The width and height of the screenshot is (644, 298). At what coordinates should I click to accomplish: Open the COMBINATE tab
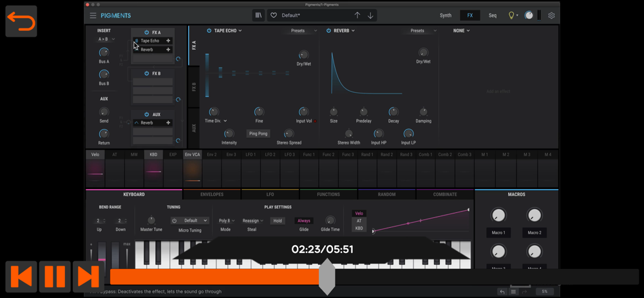[x=445, y=194]
